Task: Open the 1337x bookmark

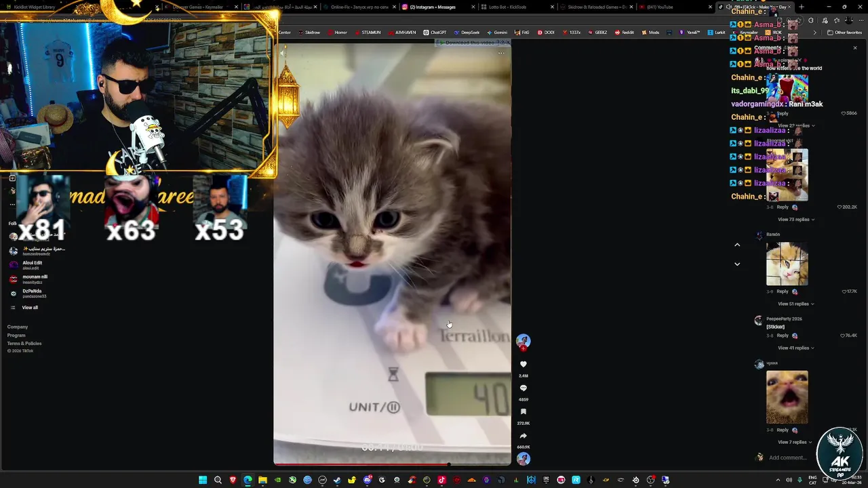Action: (x=571, y=33)
